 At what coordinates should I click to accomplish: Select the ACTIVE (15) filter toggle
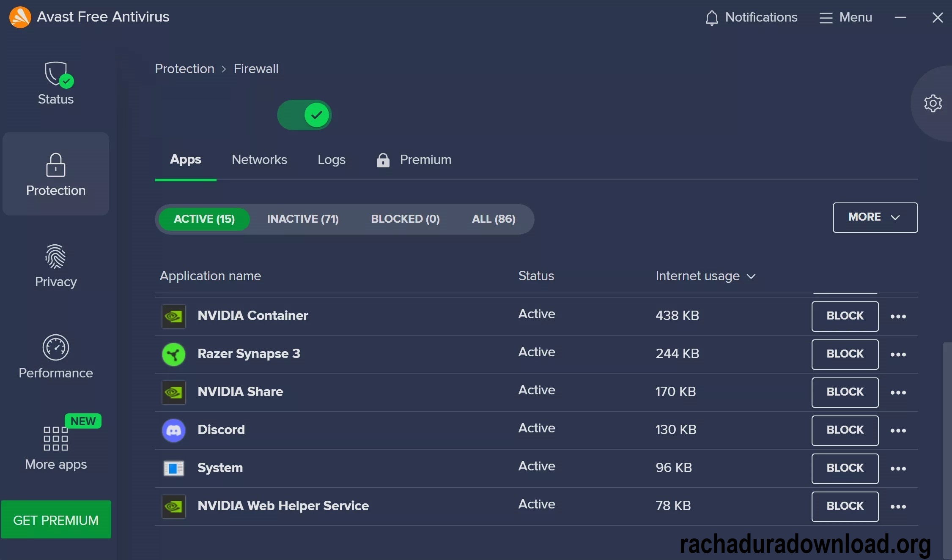pyautogui.click(x=203, y=218)
